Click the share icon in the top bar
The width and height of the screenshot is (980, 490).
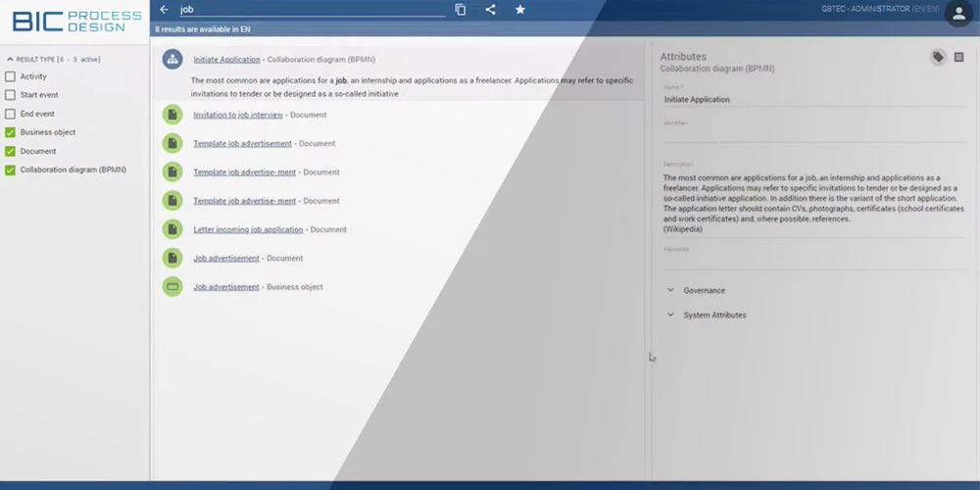[x=491, y=10]
